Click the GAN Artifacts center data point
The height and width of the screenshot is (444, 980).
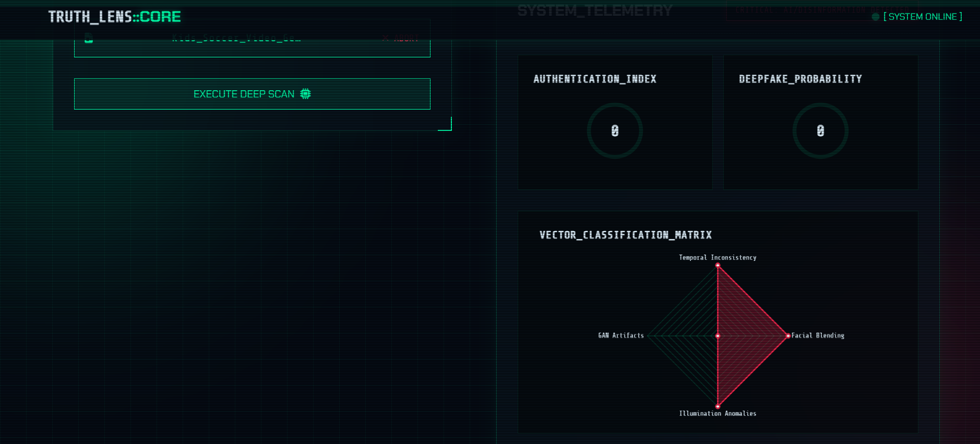[x=718, y=336]
